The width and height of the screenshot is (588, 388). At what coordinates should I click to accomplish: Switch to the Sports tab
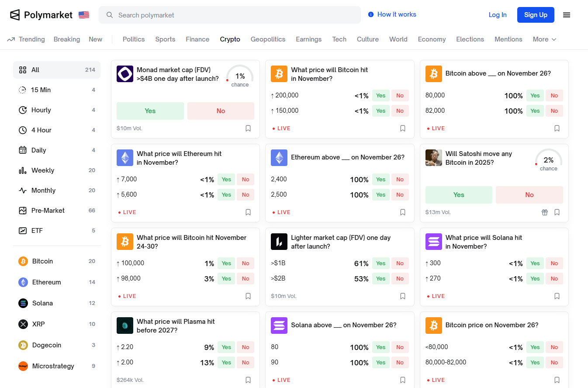pos(165,39)
